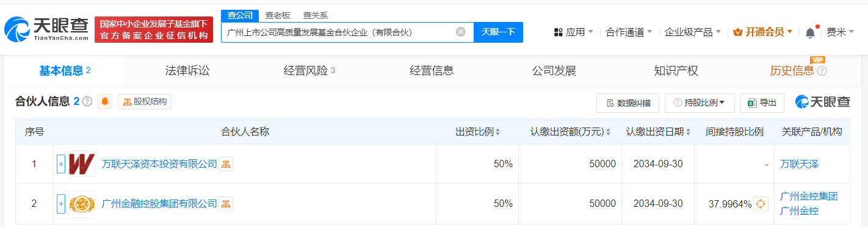Open the equity tree icon next to 广州金融控股集团有限公司

tap(226, 203)
